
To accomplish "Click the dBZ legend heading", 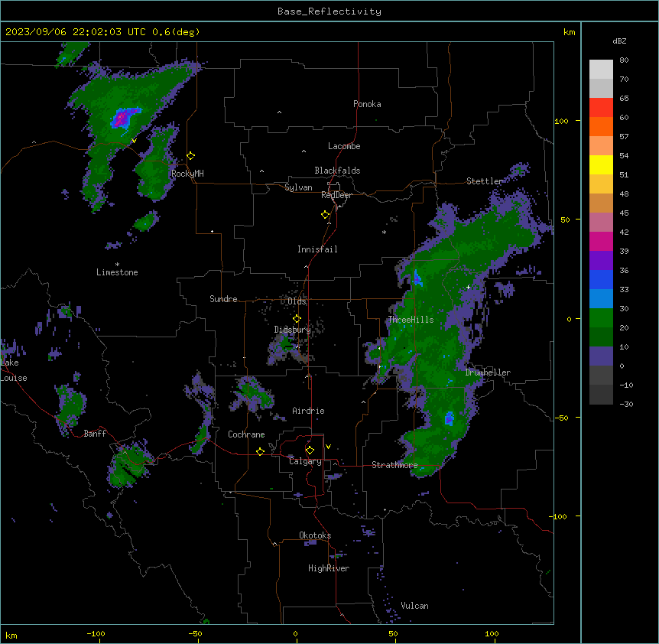I will [619, 41].
